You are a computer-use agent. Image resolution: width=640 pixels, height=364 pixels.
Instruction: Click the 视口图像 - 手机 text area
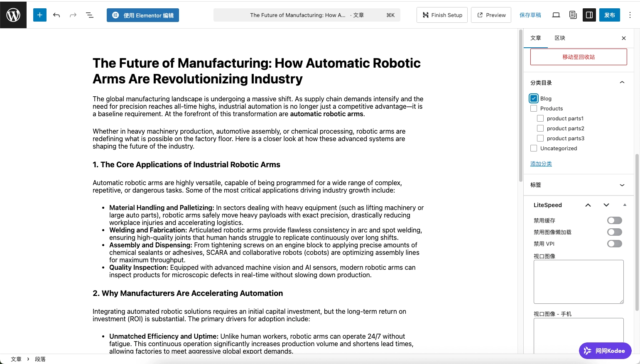click(579, 336)
